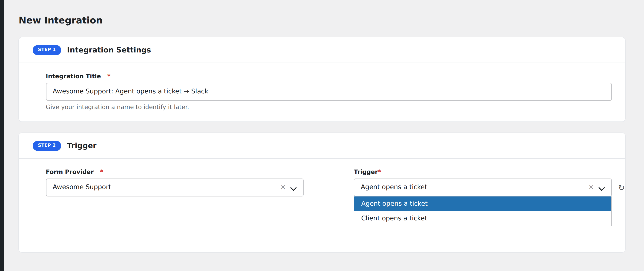The height and width of the screenshot is (271, 644).
Task: Click the Trigger combo box showing selected value
Action: (x=483, y=187)
